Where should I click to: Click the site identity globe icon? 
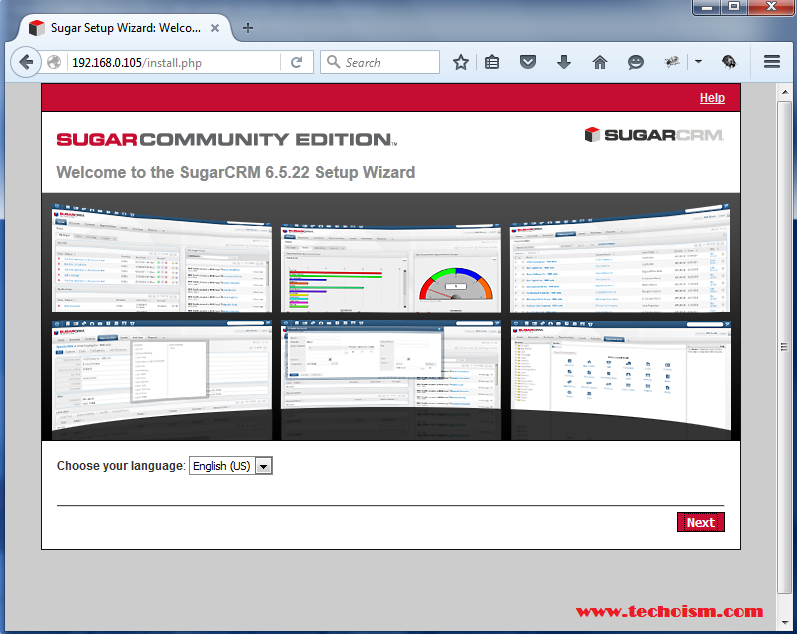click(54, 63)
